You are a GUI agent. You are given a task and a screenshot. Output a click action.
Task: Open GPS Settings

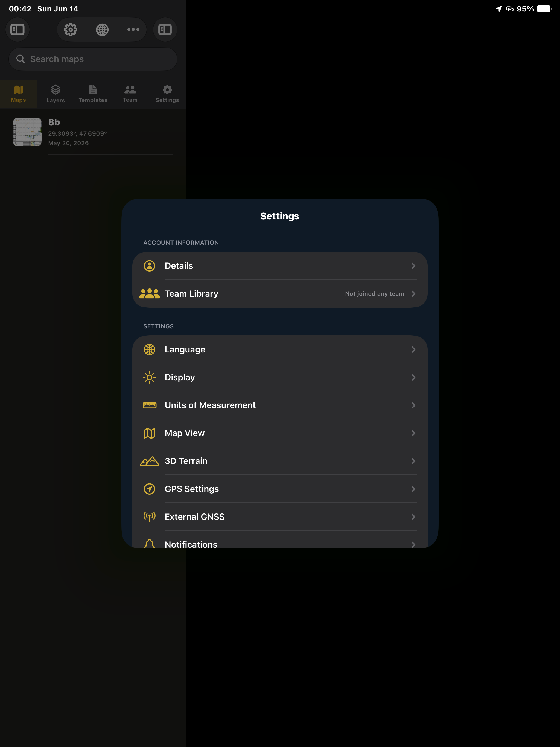tap(280, 489)
